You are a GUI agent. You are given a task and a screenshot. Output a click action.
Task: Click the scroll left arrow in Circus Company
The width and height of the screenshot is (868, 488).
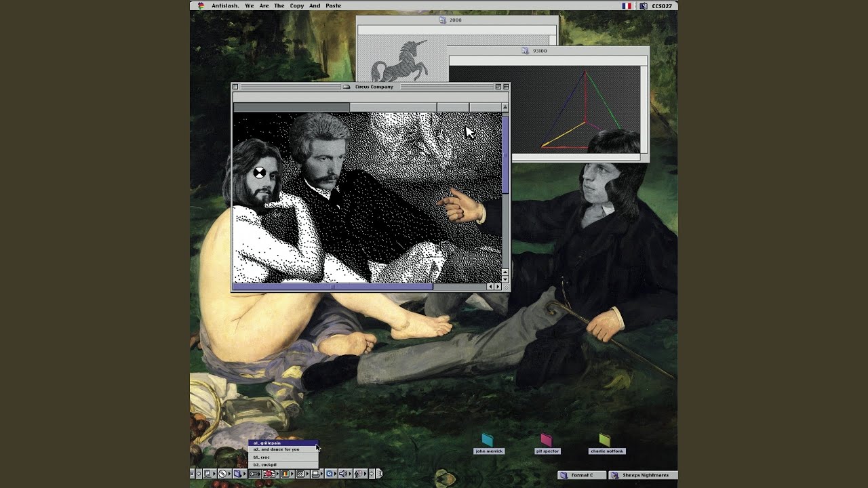pyautogui.click(x=491, y=287)
